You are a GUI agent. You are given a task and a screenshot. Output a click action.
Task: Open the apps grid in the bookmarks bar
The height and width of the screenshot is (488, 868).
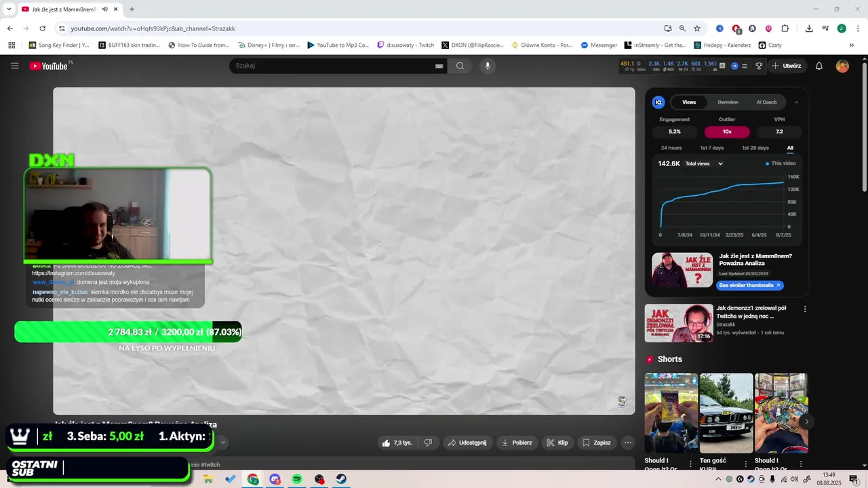pyautogui.click(x=12, y=45)
